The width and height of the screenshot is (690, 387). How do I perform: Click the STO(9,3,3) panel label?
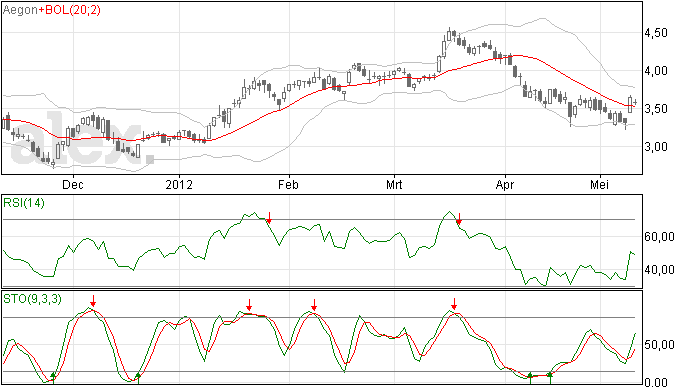pos(32,299)
